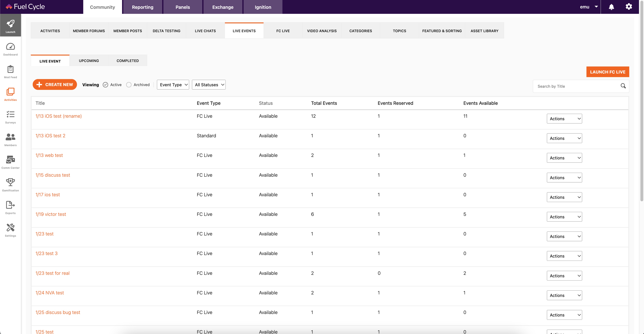Show the Upcoming events sub-tab
This screenshot has width=644, height=334.
89,61
